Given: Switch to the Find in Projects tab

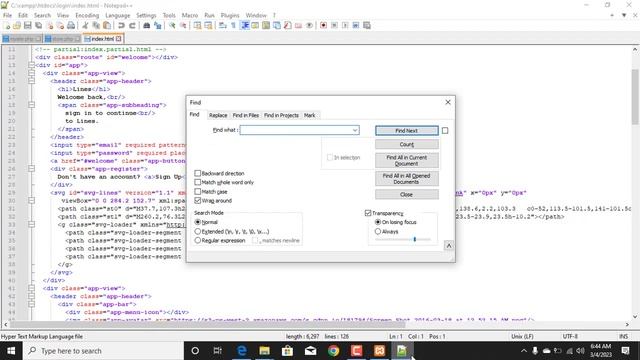Looking at the screenshot, I should click(281, 116).
